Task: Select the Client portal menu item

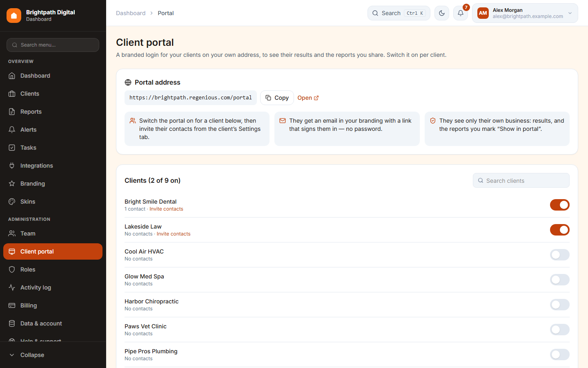Action: [x=53, y=251]
